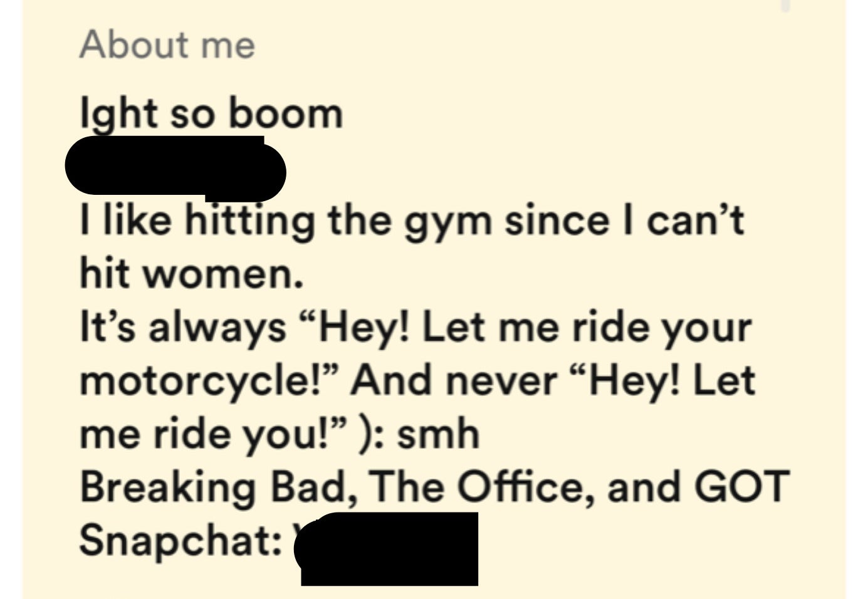Click the "Snapchat:" label
868x599 pixels.
pyautogui.click(x=180, y=540)
